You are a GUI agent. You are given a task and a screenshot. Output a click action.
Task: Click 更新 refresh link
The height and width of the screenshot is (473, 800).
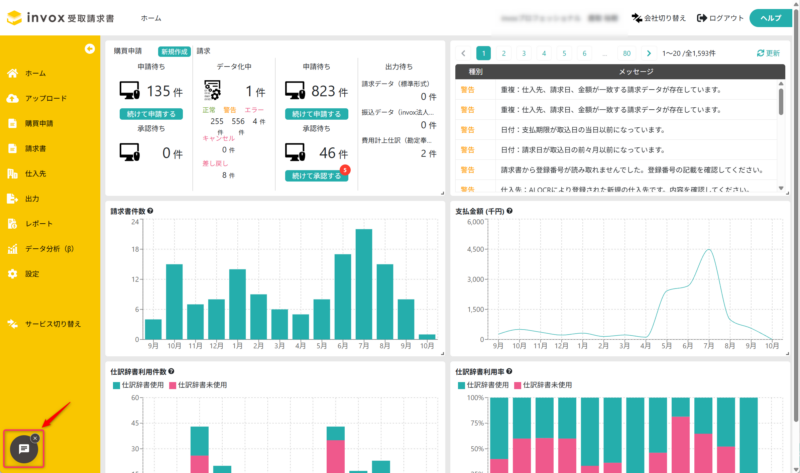[x=768, y=53]
